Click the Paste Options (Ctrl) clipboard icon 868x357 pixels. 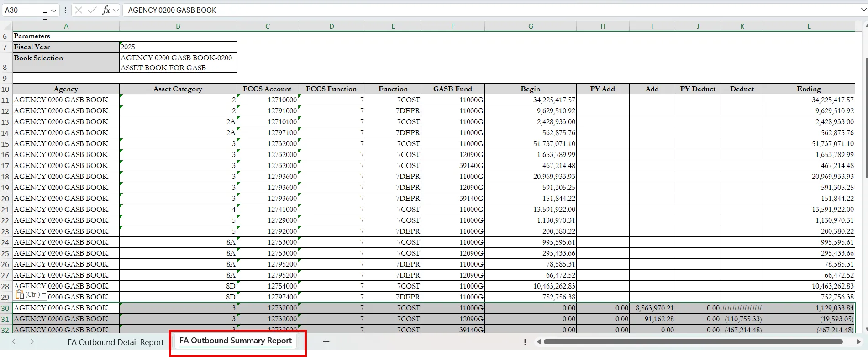pyautogui.click(x=20, y=294)
